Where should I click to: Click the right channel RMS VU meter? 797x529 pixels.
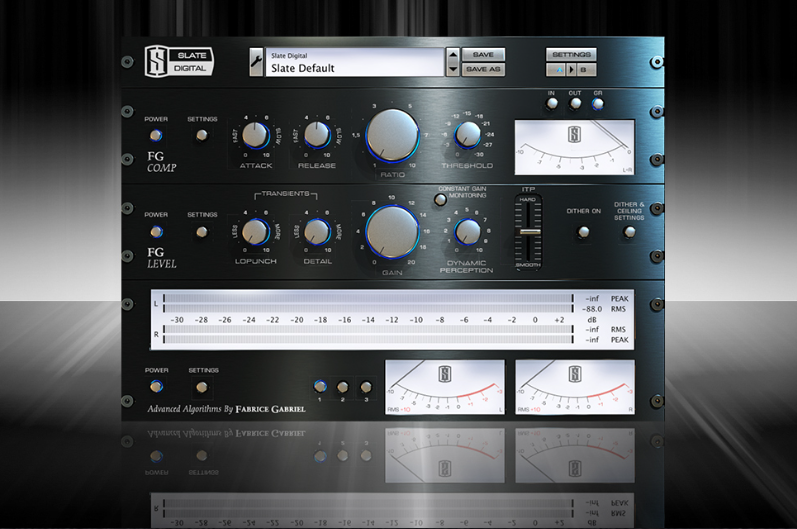575,387
